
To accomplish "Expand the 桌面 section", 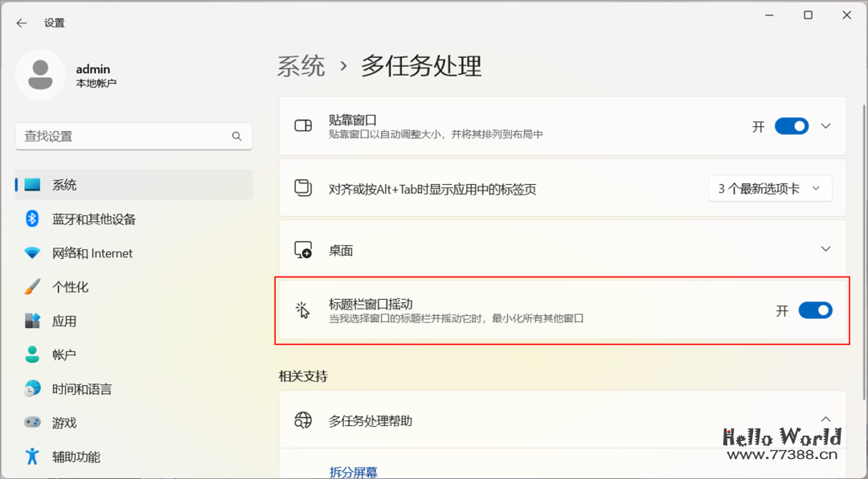I will 825,248.
